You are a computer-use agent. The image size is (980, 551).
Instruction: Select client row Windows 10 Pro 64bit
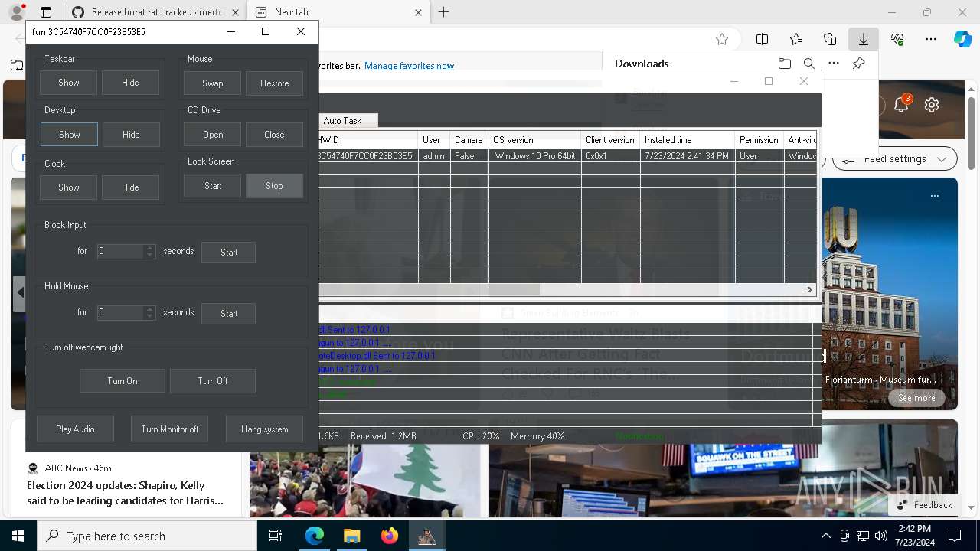pyautogui.click(x=567, y=156)
